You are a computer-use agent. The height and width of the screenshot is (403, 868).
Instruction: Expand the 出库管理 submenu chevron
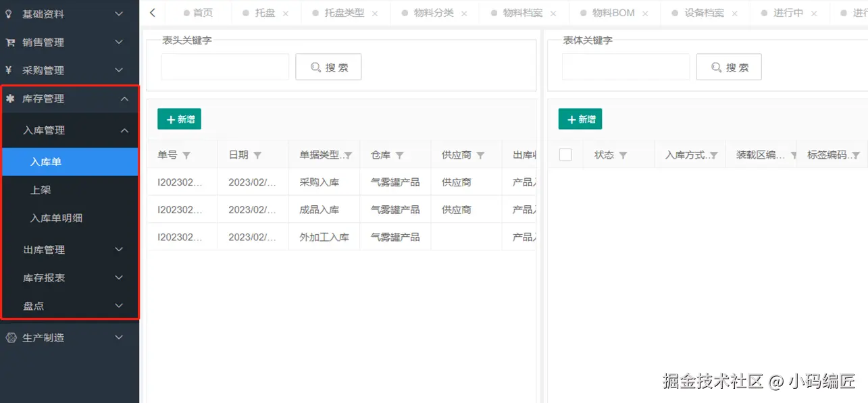pyautogui.click(x=119, y=250)
